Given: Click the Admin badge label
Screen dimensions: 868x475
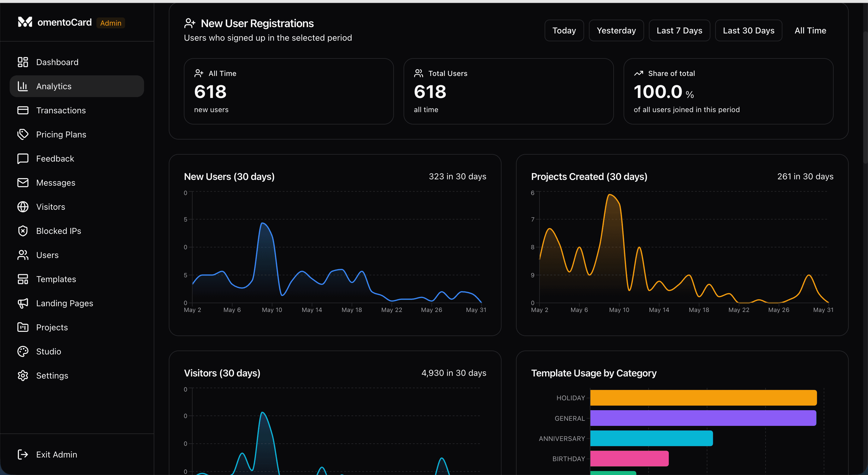Looking at the screenshot, I should [111, 23].
